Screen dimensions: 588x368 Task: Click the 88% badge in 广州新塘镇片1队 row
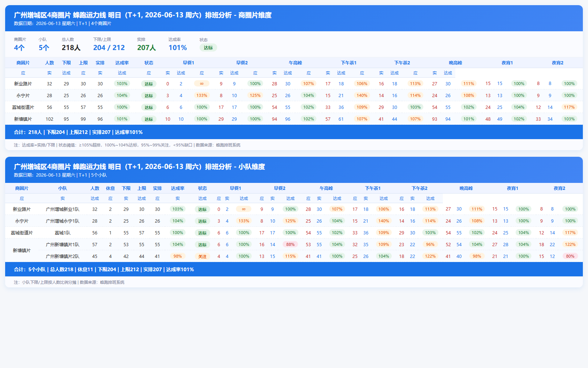[x=290, y=244]
